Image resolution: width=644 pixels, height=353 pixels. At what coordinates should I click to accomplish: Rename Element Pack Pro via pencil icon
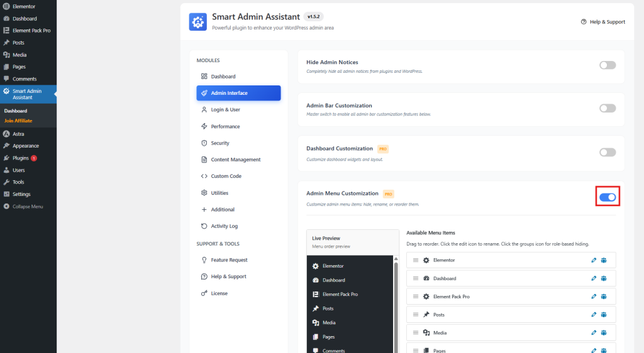coord(594,296)
